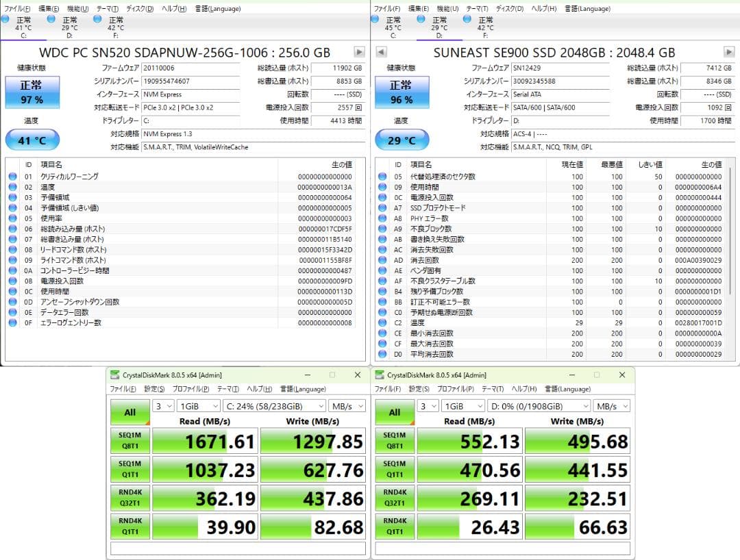Click the SEQ1M Q8T1 test label in left CrystalDiskMark
740x560 pixels.
tap(129, 441)
